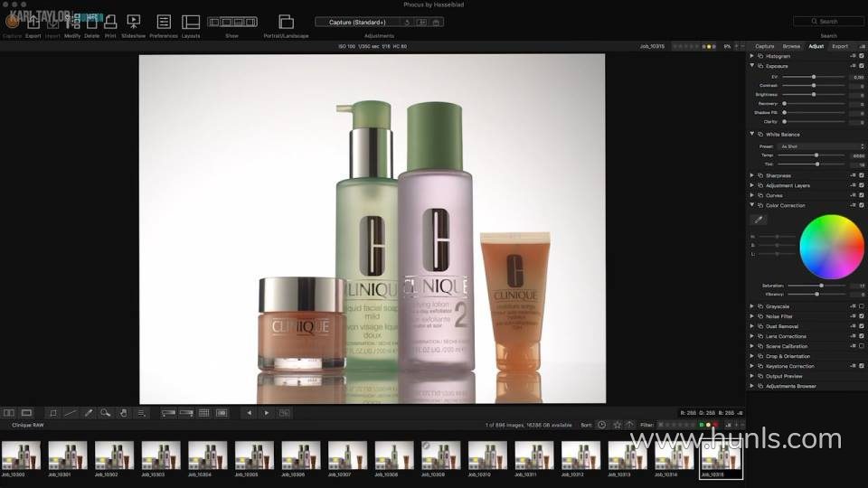The width and height of the screenshot is (868, 488).
Task: Select thumbnail Job_10307
Action: click(x=347, y=456)
